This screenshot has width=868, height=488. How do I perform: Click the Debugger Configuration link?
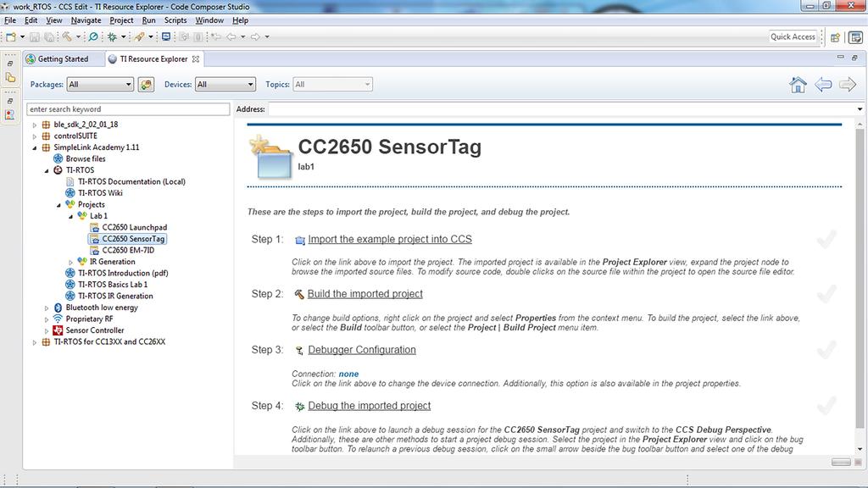(x=361, y=350)
